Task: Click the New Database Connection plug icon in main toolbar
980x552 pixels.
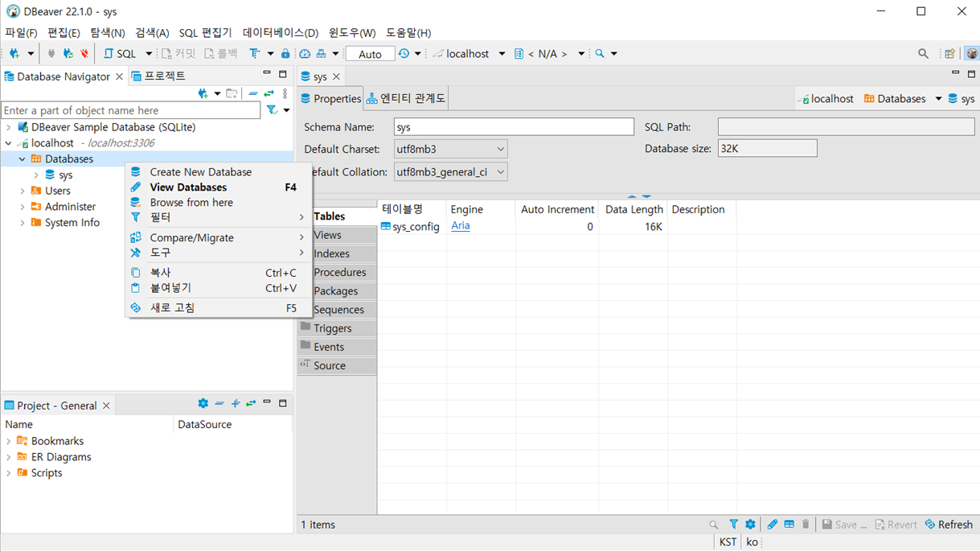Action: tap(14, 54)
